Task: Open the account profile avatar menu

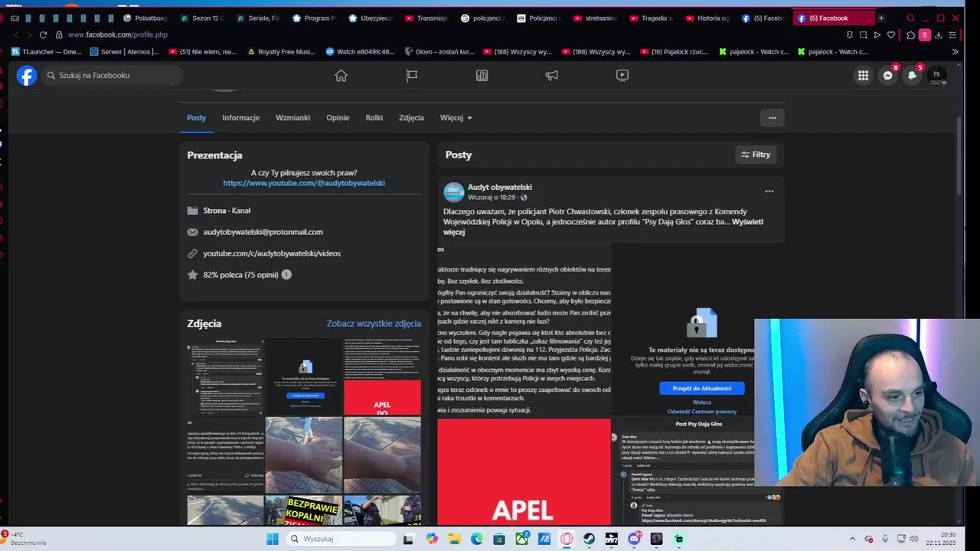Action: (936, 75)
